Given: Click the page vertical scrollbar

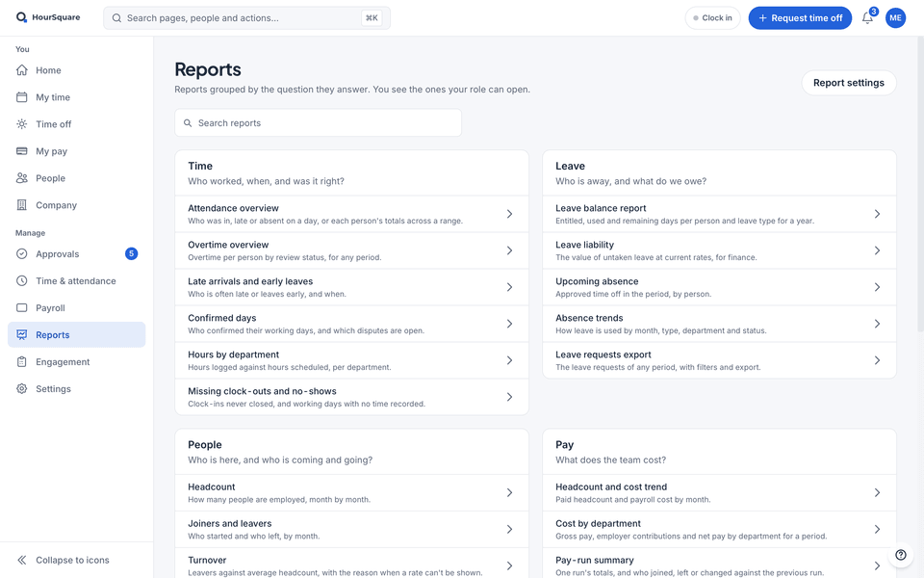Looking at the screenshot, I should pyautogui.click(x=920, y=183).
